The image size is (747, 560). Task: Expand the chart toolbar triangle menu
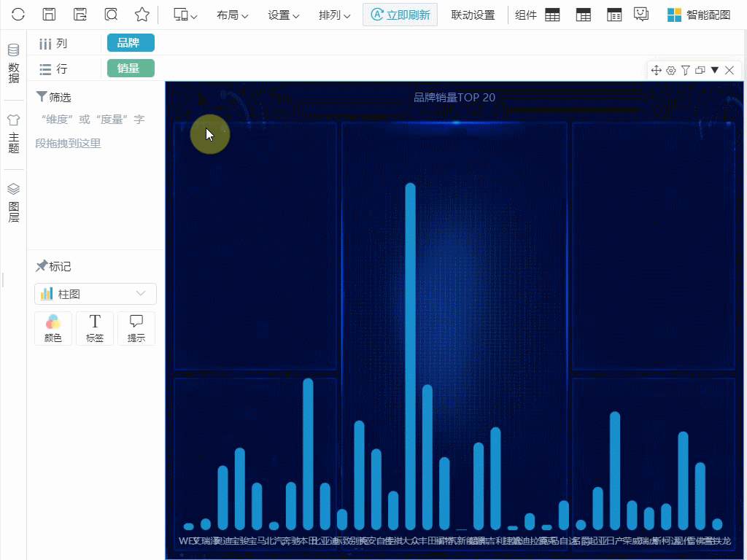(715, 70)
